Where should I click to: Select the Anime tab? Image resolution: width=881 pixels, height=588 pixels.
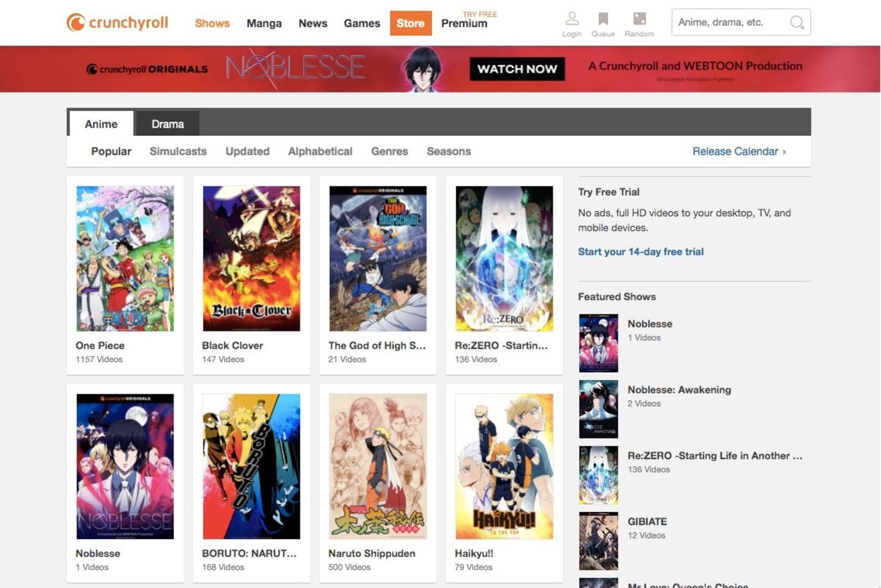point(101,124)
